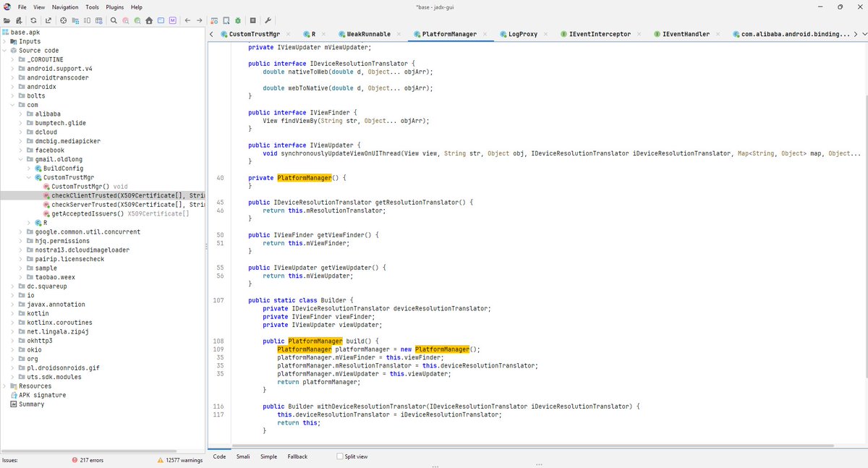Click the jadx app logo icon
The height and width of the screenshot is (468, 868).
[7, 7]
